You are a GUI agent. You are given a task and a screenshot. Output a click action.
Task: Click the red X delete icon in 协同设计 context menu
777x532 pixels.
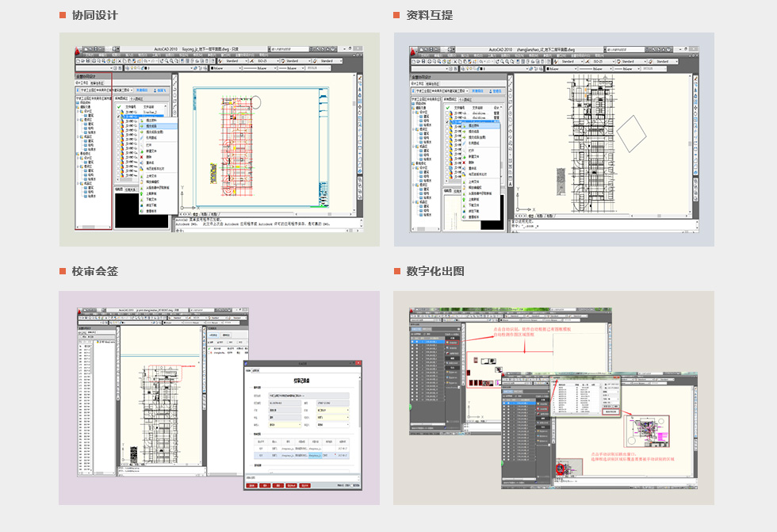pyautogui.click(x=142, y=157)
